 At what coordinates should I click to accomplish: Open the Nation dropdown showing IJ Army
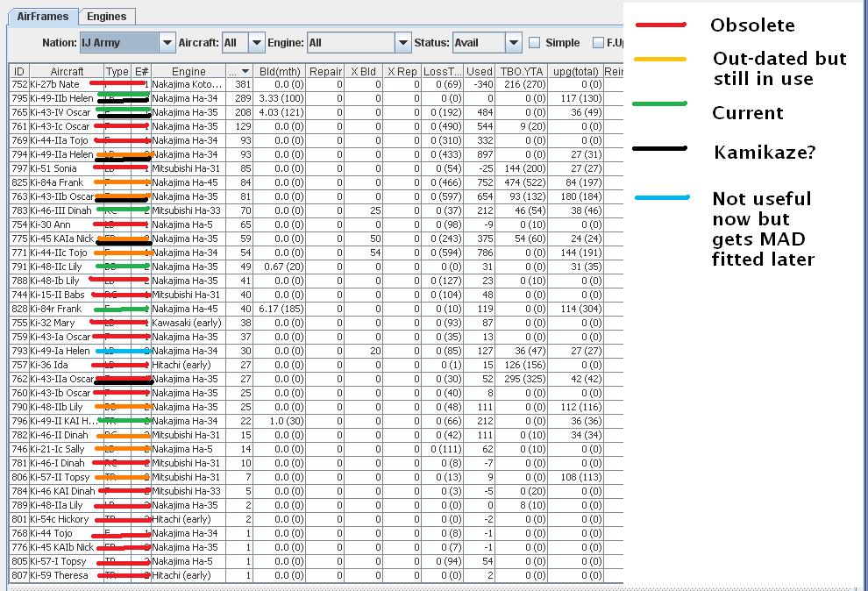tap(128, 43)
